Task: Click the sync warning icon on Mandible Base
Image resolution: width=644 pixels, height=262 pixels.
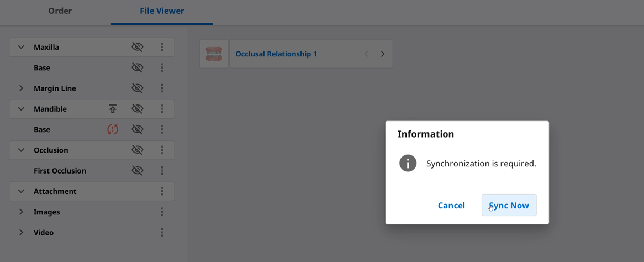Action: [x=113, y=129]
